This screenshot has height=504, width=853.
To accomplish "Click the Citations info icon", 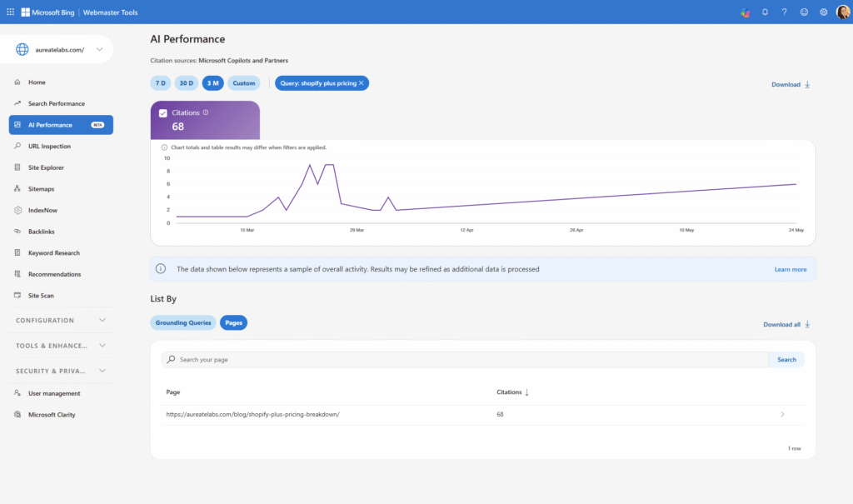I will coord(206,112).
